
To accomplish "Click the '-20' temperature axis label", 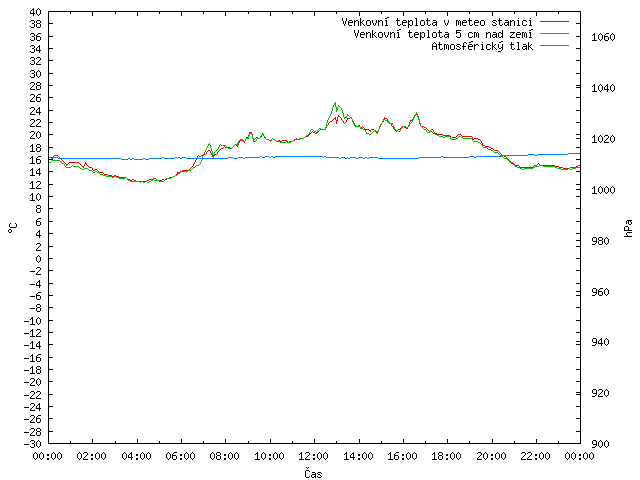I will tap(33, 382).
